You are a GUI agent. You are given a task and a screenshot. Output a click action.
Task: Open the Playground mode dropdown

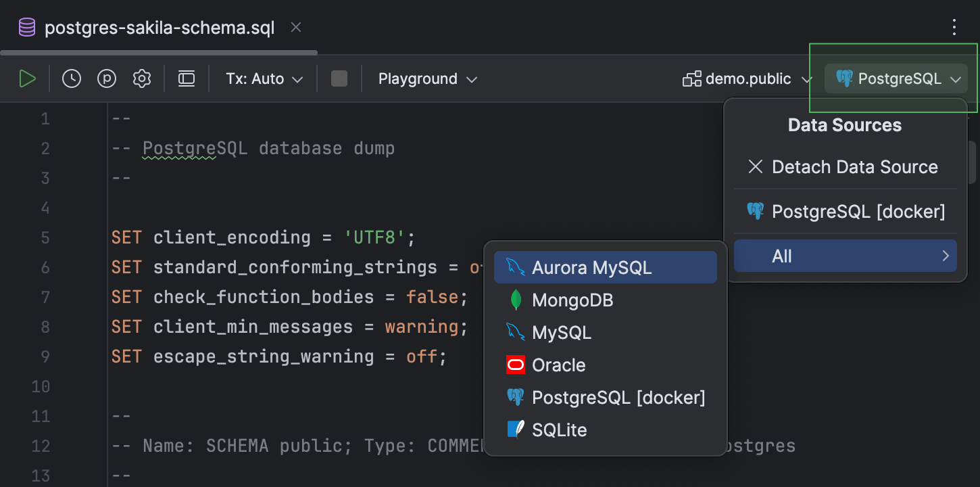[427, 78]
